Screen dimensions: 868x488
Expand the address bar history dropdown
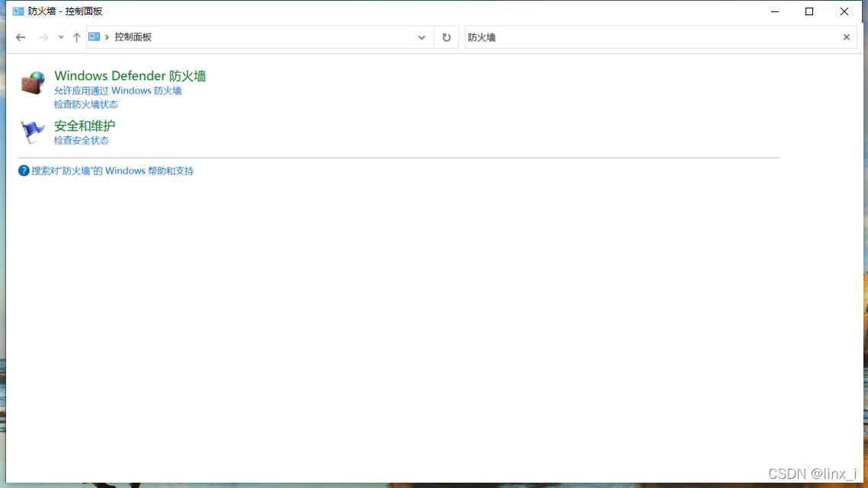422,37
